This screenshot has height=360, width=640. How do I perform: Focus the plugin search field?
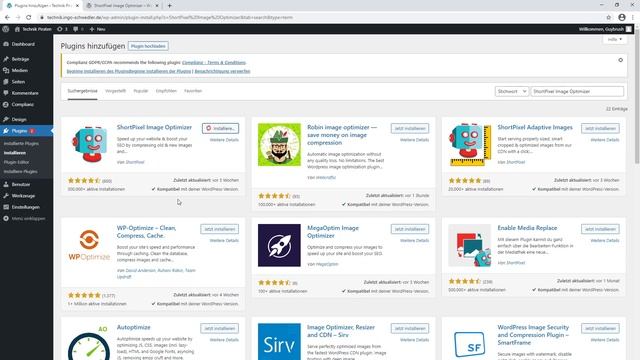tap(577, 91)
